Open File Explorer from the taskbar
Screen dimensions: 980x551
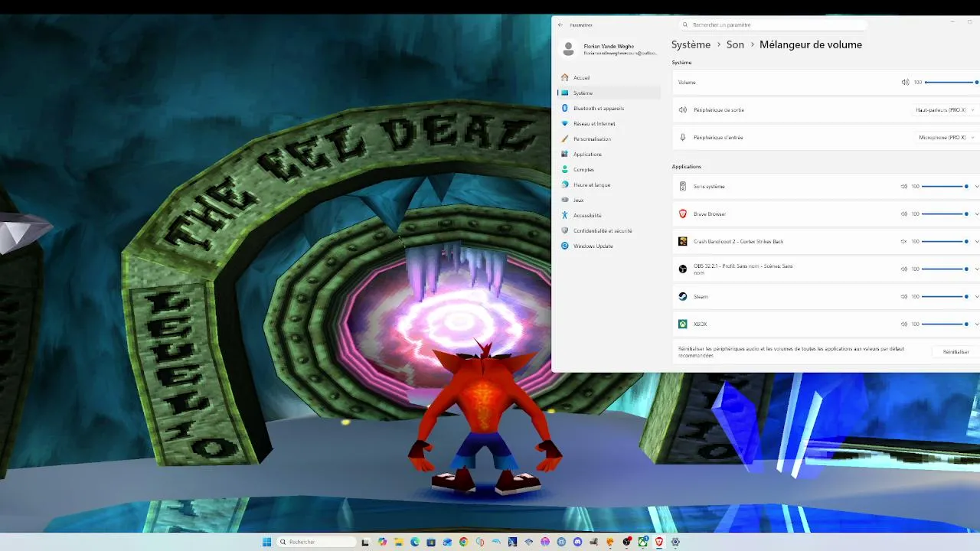399,542
